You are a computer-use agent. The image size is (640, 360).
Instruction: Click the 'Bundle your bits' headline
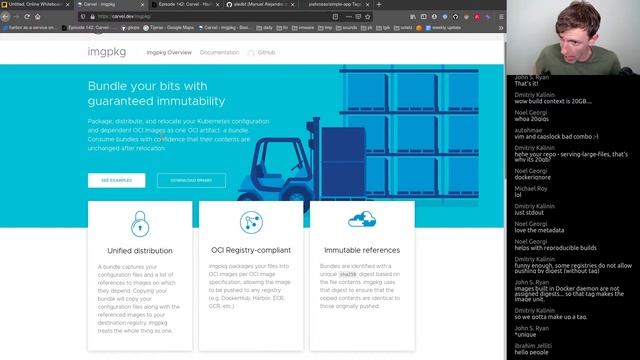point(156,93)
